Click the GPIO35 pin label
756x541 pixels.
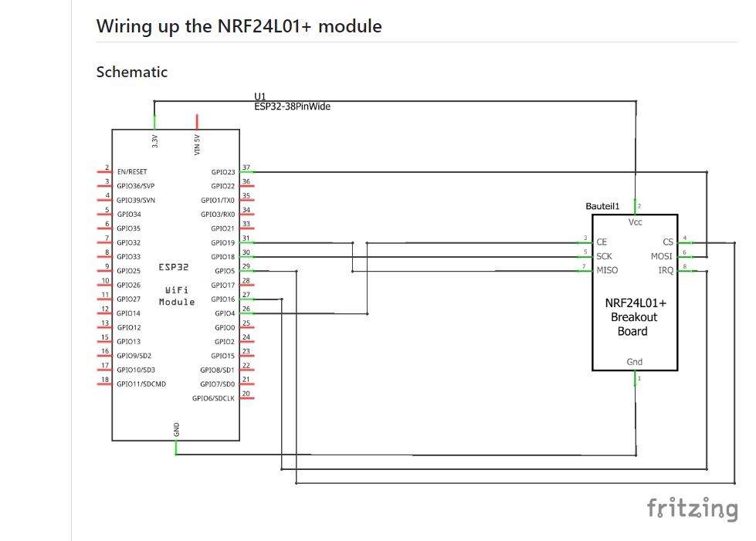pyautogui.click(x=128, y=228)
